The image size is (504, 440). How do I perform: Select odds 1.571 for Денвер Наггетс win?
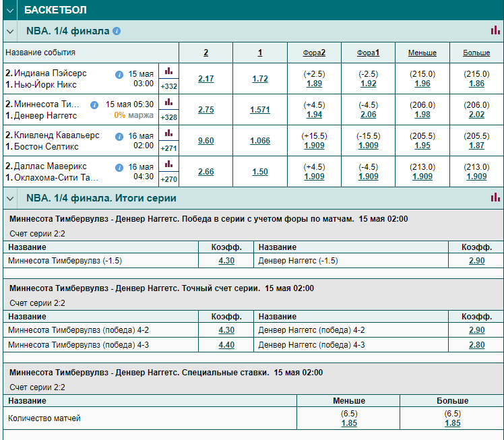pyautogui.click(x=260, y=110)
